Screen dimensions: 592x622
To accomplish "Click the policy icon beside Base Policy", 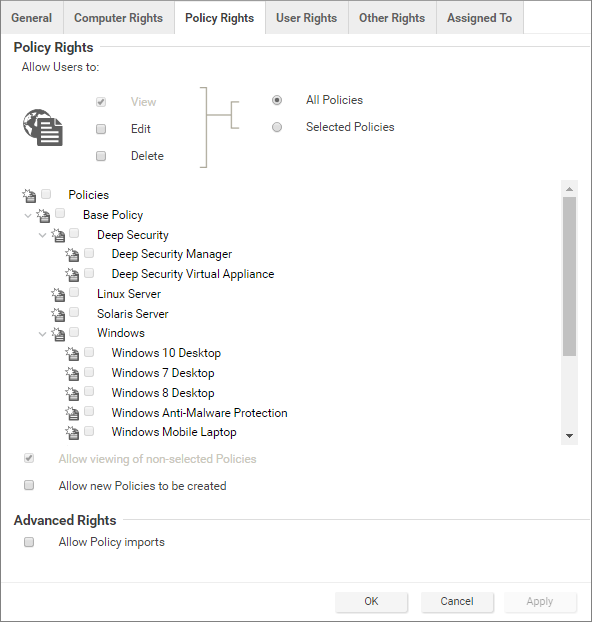I will coord(43,216).
